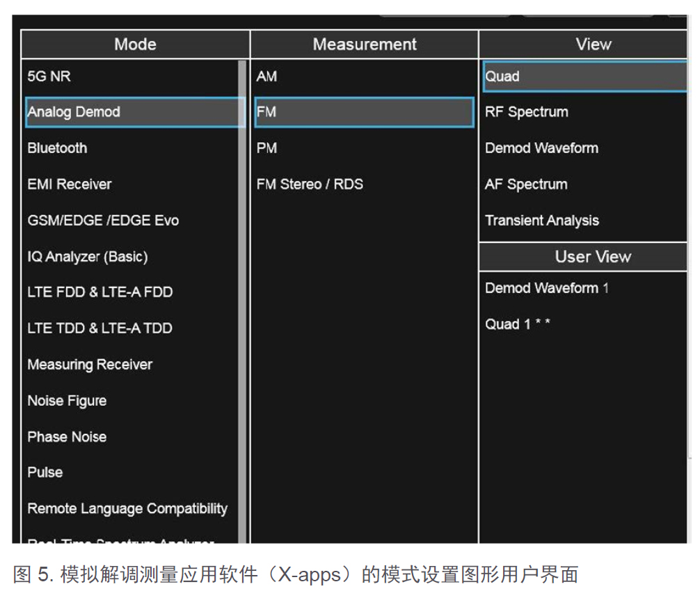Image resolution: width=700 pixels, height=598 pixels.
Task: Open IQ Analyzer (Basic) mode
Action: (x=88, y=257)
